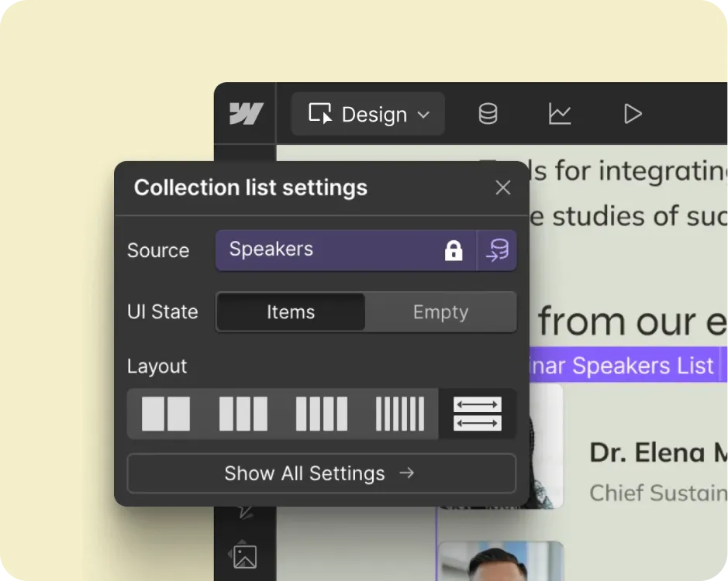Open the Design mode dropdown
The image size is (728, 581).
[x=368, y=114]
